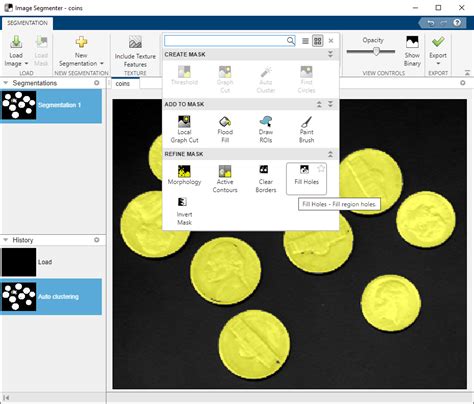The height and width of the screenshot is (404, 474).
Task: Choose the Active Contours tool
Action: click(225, 179)
